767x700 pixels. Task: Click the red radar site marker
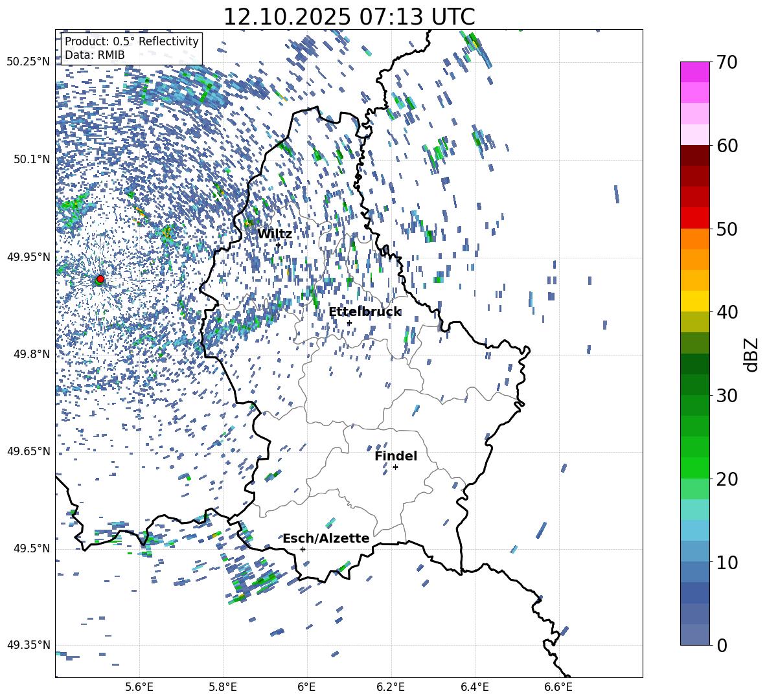coord(100,279)
